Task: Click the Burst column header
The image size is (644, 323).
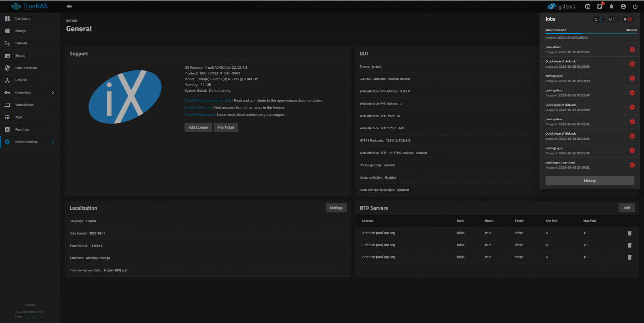Action: pyautogui.click(x=461, y=221)
